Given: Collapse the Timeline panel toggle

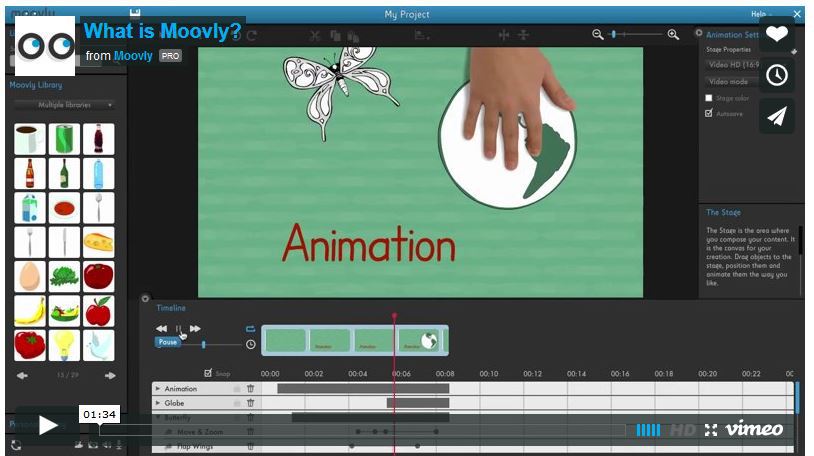Looking at the screenshot, I should [x=145, y=298].
